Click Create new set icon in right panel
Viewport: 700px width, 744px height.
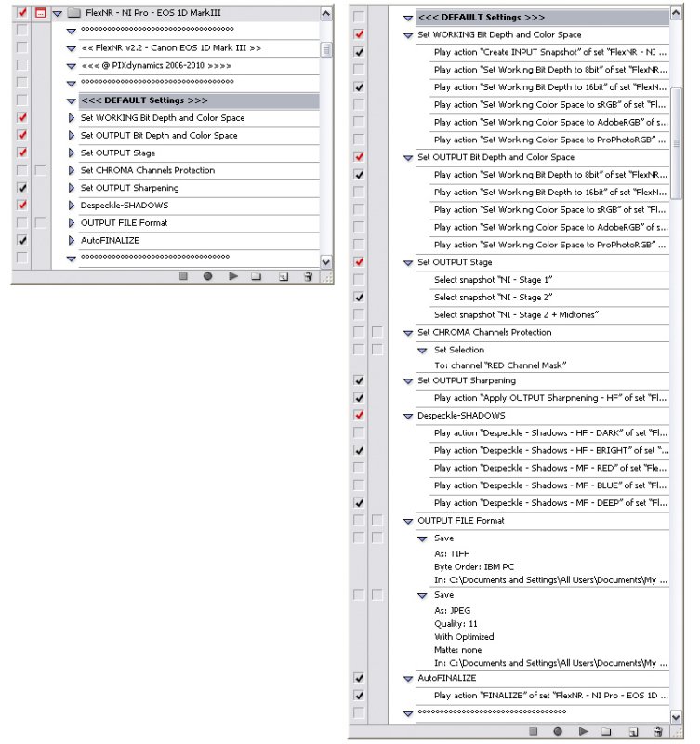coord(606,731)
